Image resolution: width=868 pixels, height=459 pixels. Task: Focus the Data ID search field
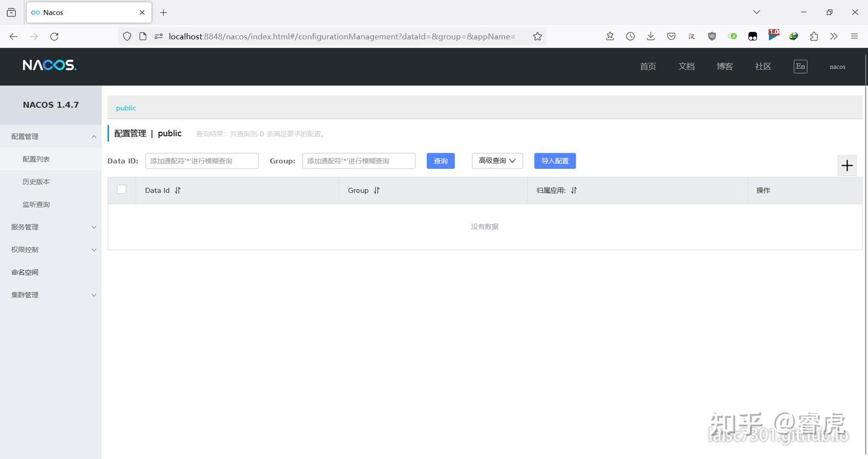[x=202, y=160]
